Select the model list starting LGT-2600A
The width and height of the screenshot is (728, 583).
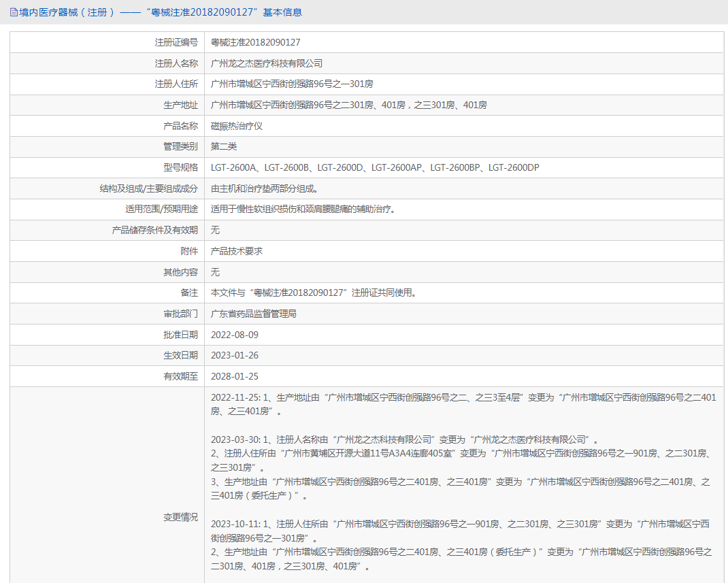(375, 167)
